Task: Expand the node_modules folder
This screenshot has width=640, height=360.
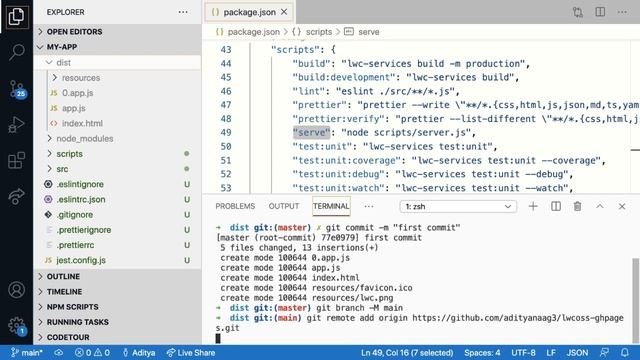Action: (x=117, y=138)
